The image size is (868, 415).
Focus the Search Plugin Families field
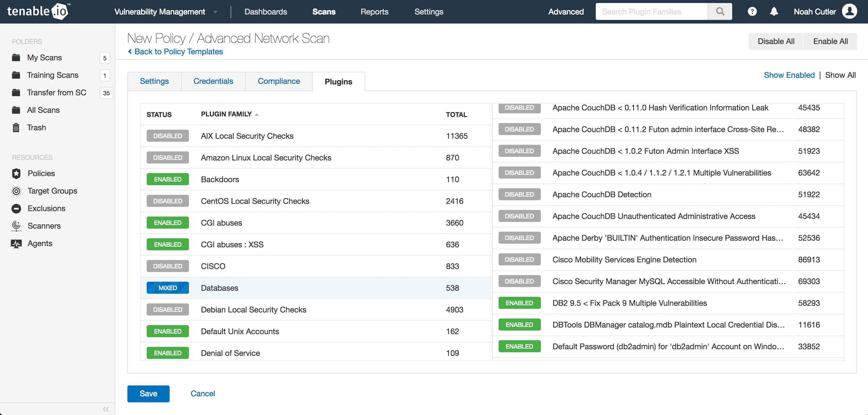651,12
